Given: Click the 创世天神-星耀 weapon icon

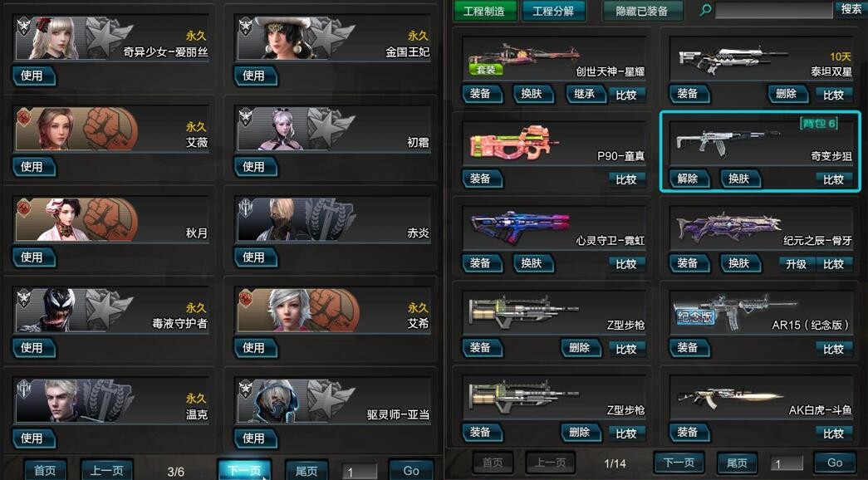Looking at the screenshot, I should (523, 57).
